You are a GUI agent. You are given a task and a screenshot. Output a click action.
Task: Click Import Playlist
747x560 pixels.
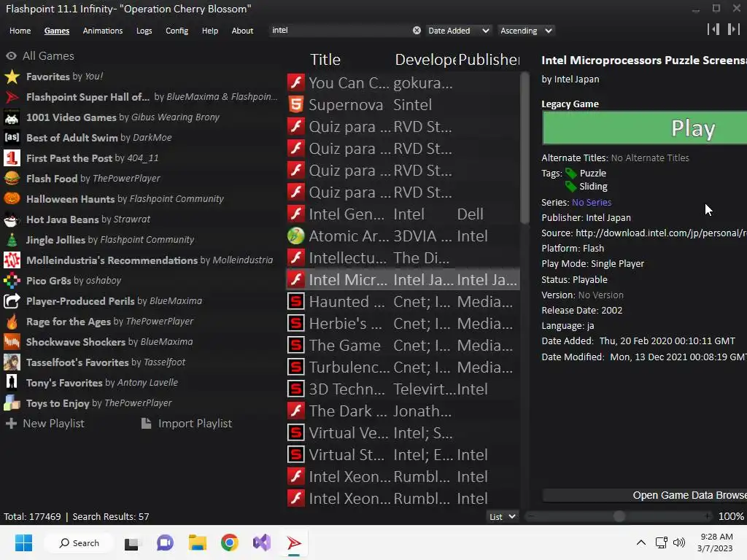(186, 424)
